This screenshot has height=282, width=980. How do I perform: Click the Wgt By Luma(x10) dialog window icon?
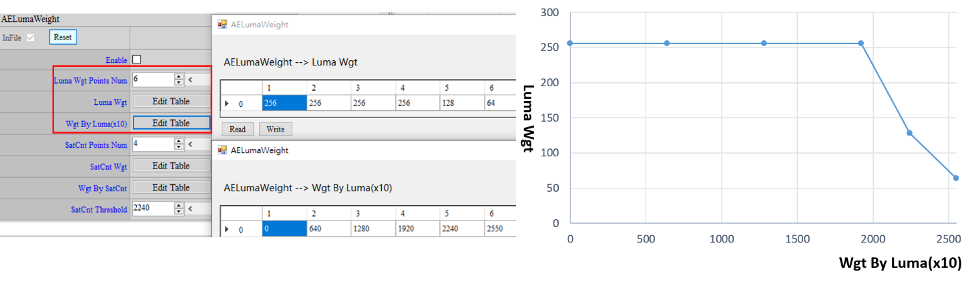222,150
